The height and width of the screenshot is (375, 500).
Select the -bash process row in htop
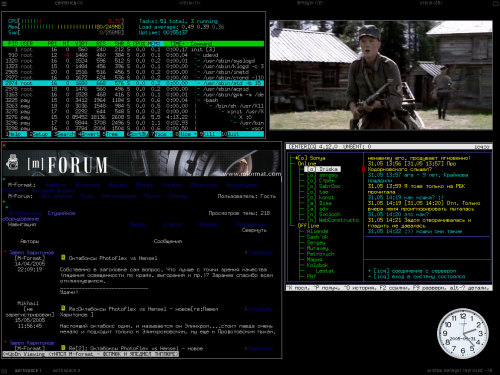133,100
